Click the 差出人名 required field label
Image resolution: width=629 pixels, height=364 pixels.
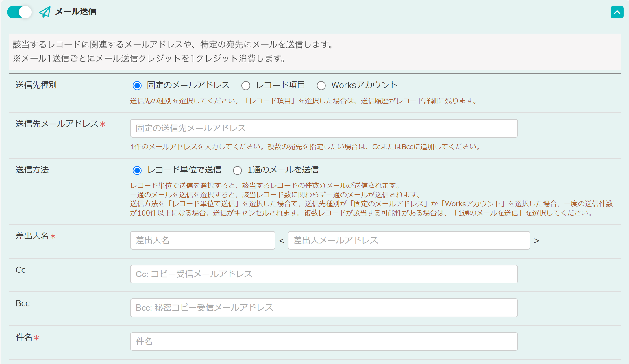(x=32, y=236)
